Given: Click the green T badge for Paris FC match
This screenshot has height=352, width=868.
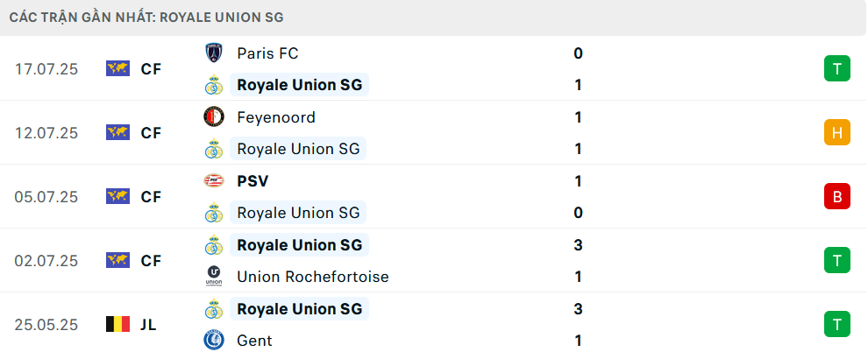Looking at the screenshot, I should coord(837,68).
